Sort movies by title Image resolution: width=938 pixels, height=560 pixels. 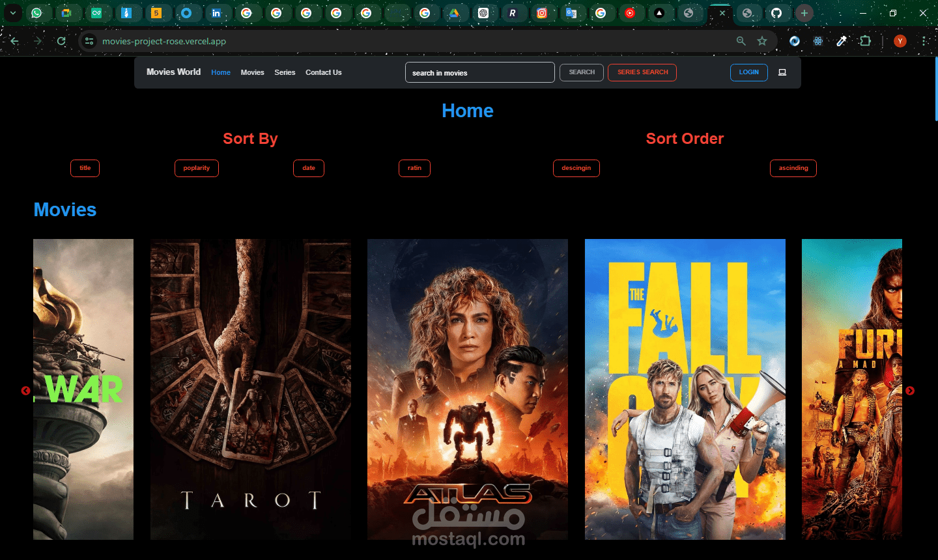click(x=85, y=168)
